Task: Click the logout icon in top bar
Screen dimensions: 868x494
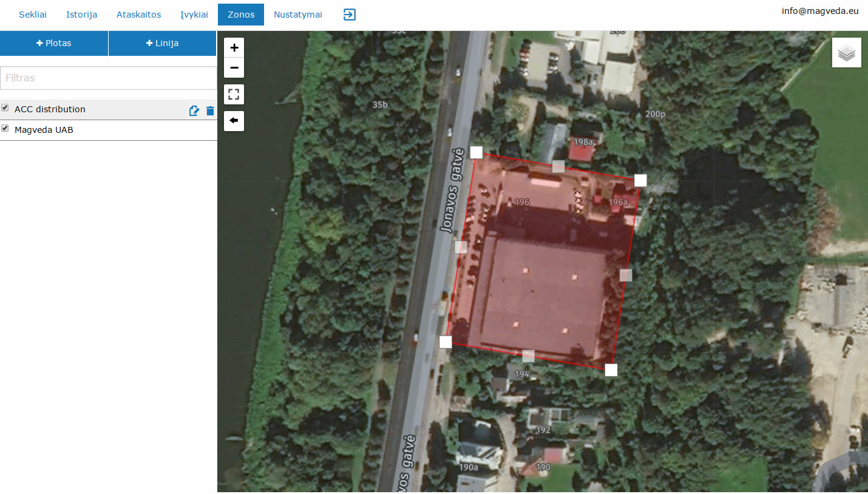Action: click(x=350, y=15)
